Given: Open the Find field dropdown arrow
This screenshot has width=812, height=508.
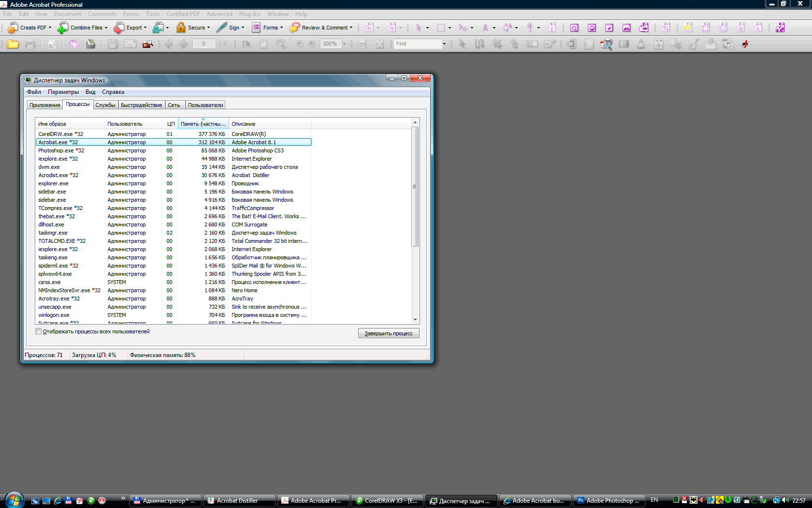Looking at the screenshot, I should coord(444,44).
